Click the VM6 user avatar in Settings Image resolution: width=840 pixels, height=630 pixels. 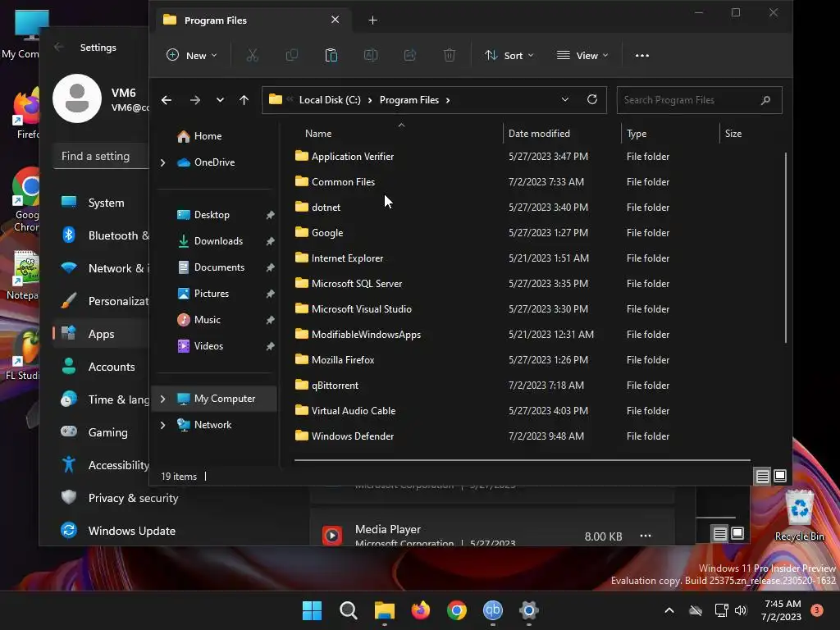click(77, 98)
